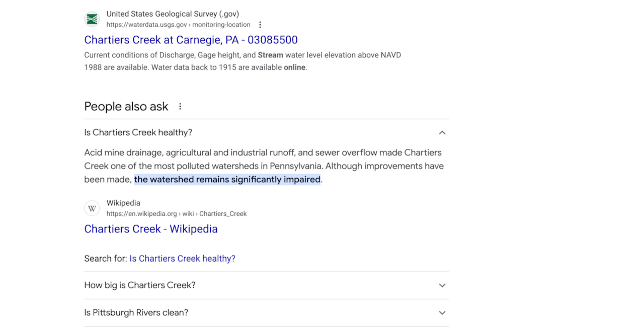The width and height of the screenshot is (644, 329).
Task: Click the USGS result description snippet
Action: pyautogui.click(x=243, y=61)
